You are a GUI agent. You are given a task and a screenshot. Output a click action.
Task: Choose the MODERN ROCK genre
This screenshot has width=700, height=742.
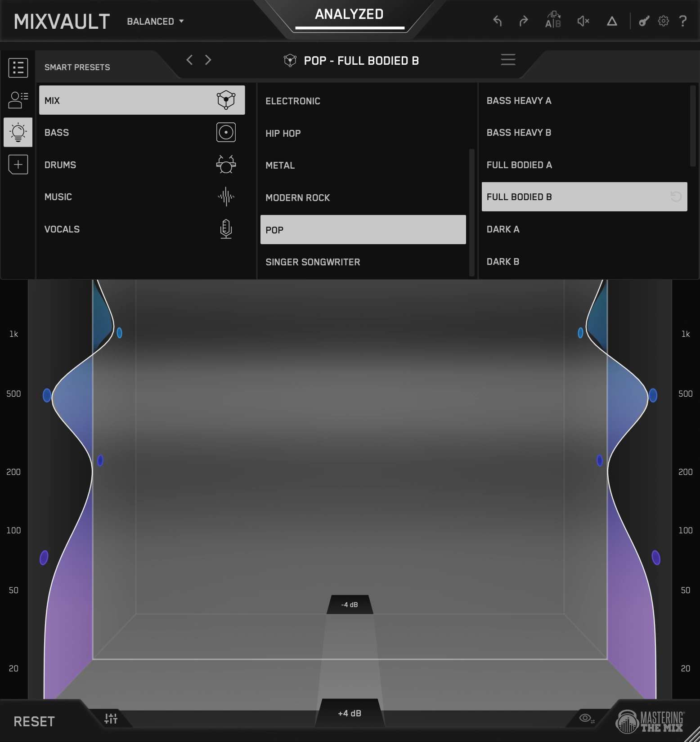pyautogui.click(x=363, y=198)
